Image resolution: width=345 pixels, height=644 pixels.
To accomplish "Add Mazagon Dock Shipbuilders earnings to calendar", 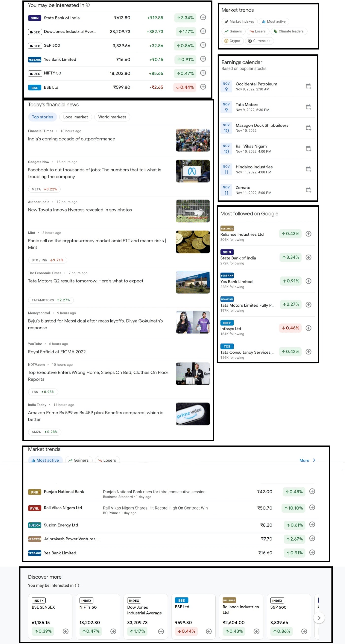I will tap(308, 128).
